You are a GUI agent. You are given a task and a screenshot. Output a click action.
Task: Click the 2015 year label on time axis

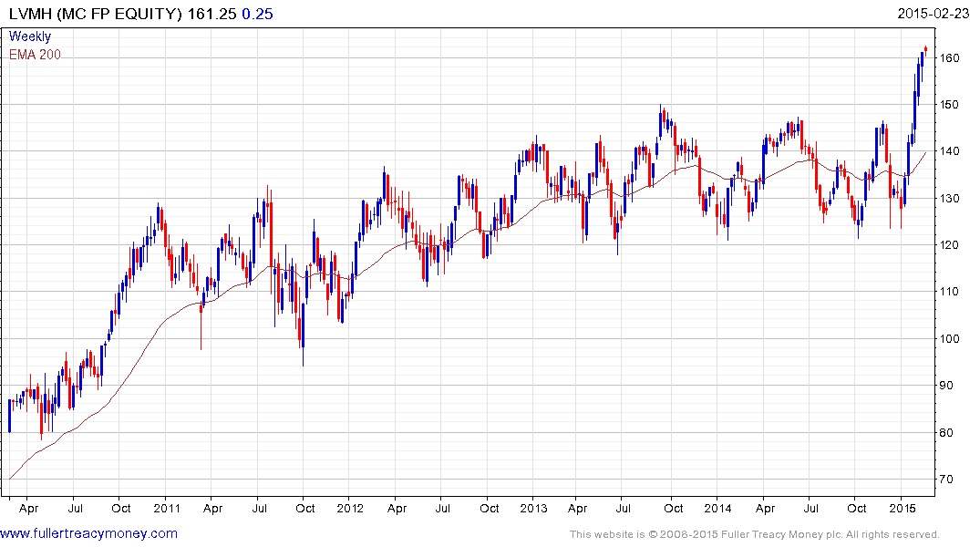tap(902, 508)
